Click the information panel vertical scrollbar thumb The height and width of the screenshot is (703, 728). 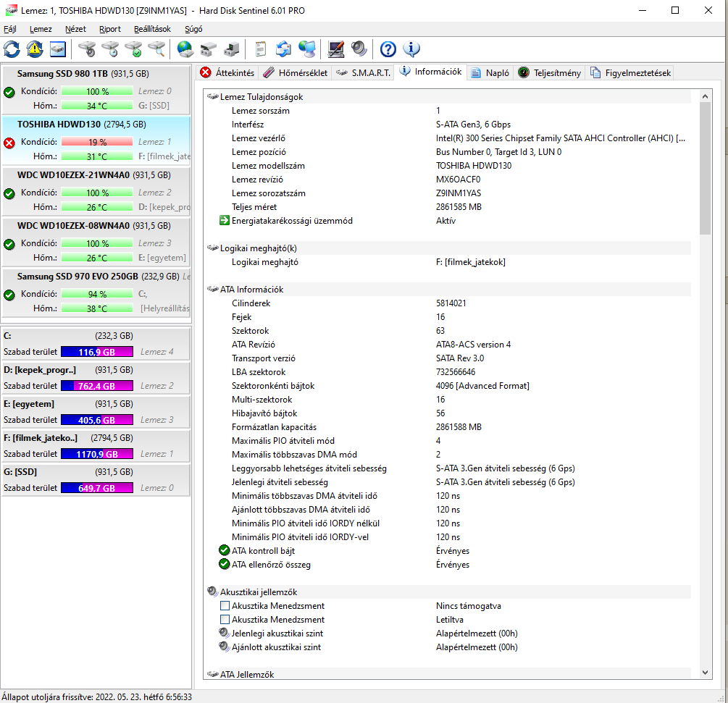tap(705, 168)
